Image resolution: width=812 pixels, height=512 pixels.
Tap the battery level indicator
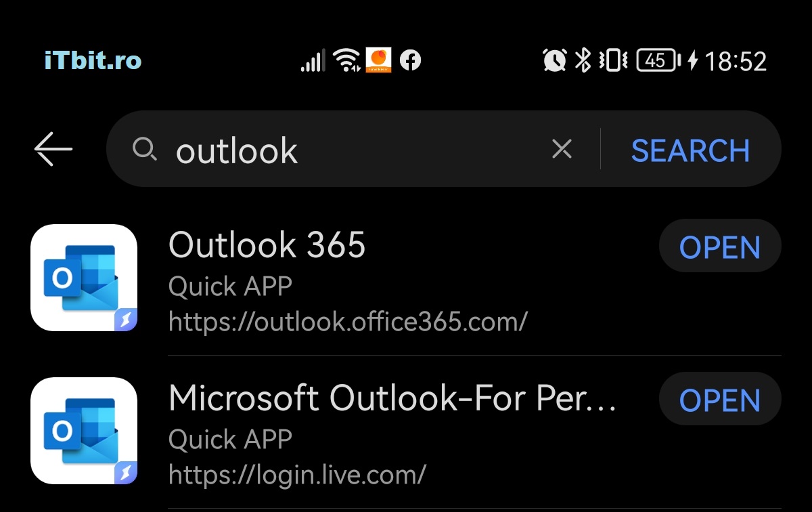[658, 61]
